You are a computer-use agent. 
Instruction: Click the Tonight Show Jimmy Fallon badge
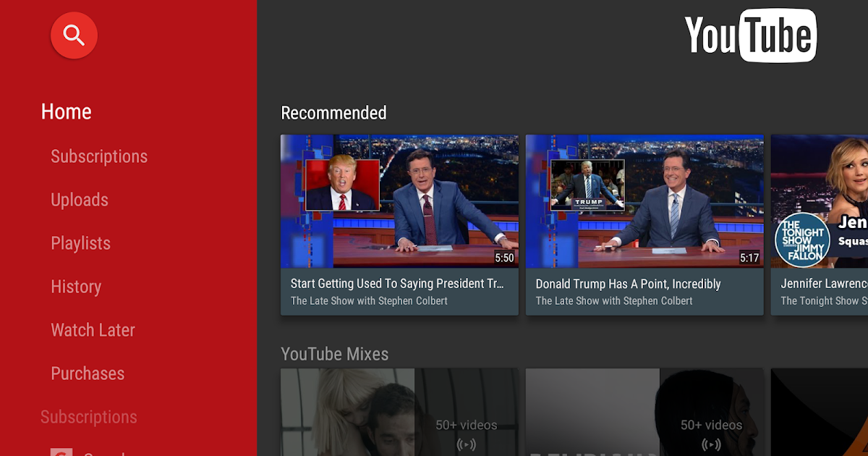point(802,240)
